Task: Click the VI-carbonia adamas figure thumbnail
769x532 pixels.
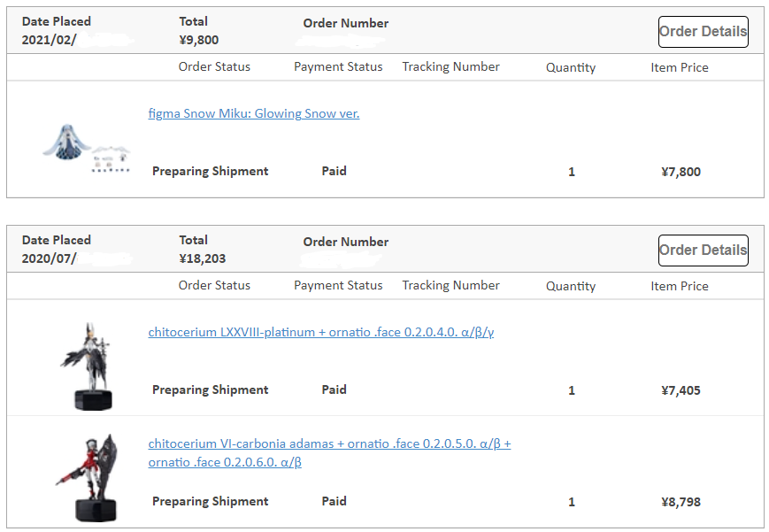Action: [x=86, y=476]
